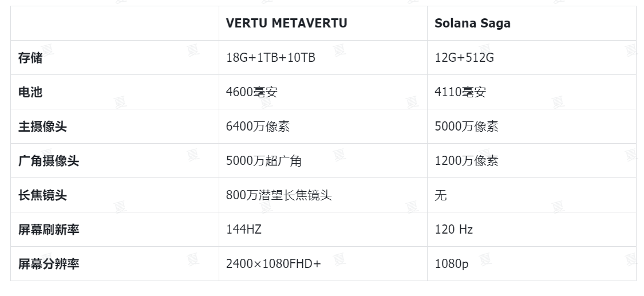The width and height of the screenshot is (644, 296).
Task: Select the 主摄像头 row label
Action: pyautogui.click(x=42, y=127)
